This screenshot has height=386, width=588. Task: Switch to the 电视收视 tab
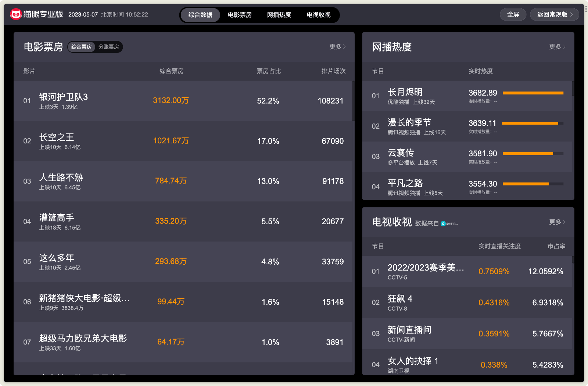pyautogui.click(x=319, y=15)
